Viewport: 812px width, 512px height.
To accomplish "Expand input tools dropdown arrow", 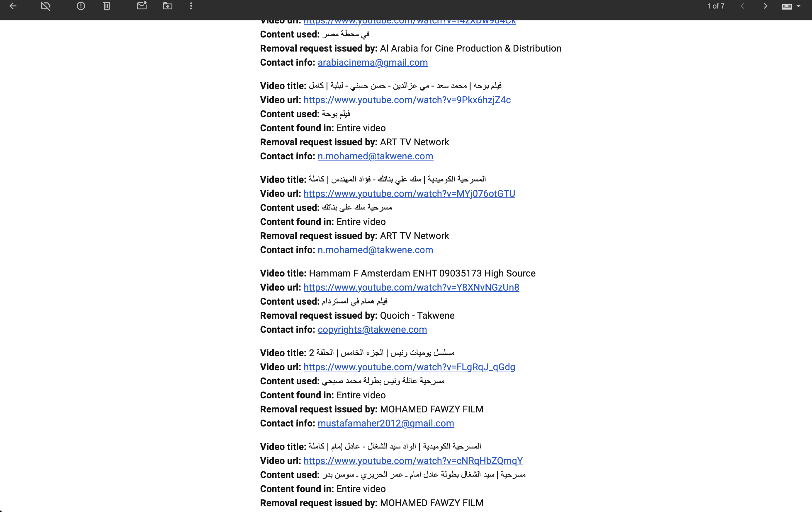I will 798,6.
